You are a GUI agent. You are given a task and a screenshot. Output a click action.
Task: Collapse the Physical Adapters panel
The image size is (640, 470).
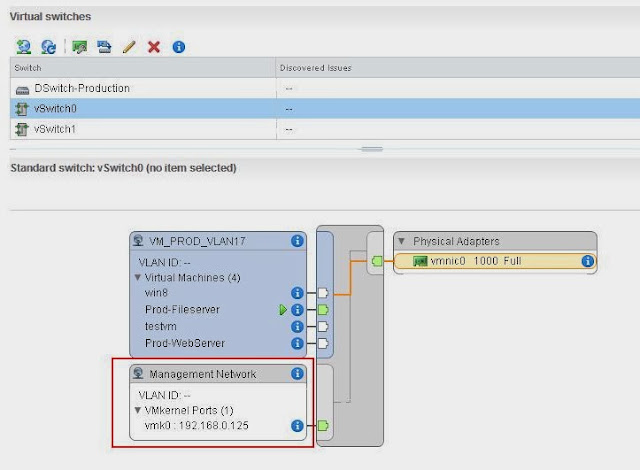[402, 241]
